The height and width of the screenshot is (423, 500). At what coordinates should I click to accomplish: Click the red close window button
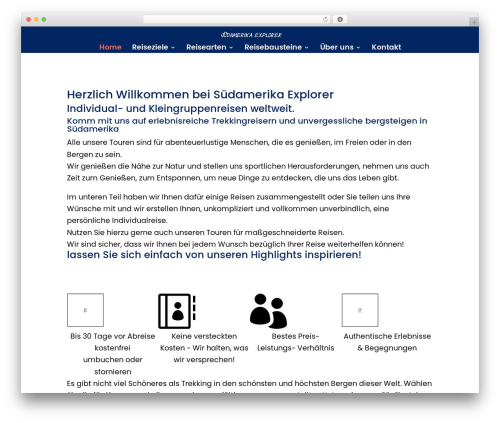(x=29, y=19)
